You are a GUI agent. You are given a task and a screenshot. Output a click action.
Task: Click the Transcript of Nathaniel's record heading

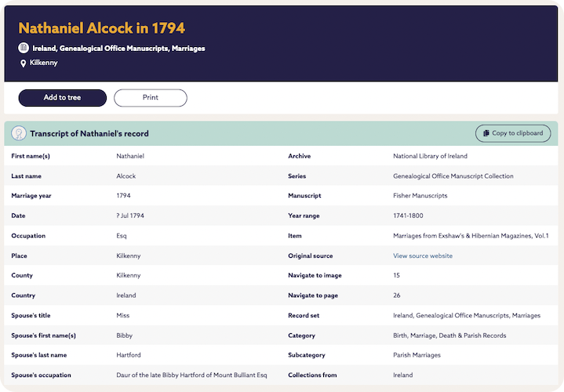click(89, 133)
